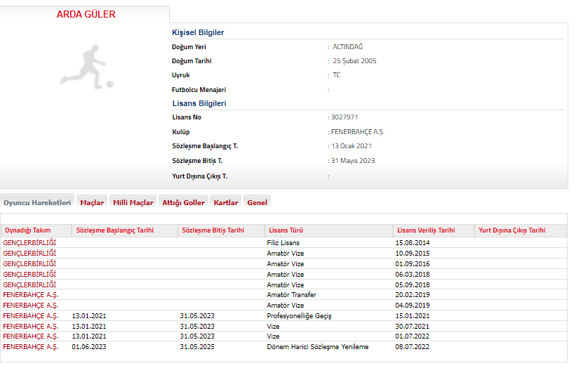Click the Yurt Dışına Çıkış Tarihi column header

pos(512,230)
